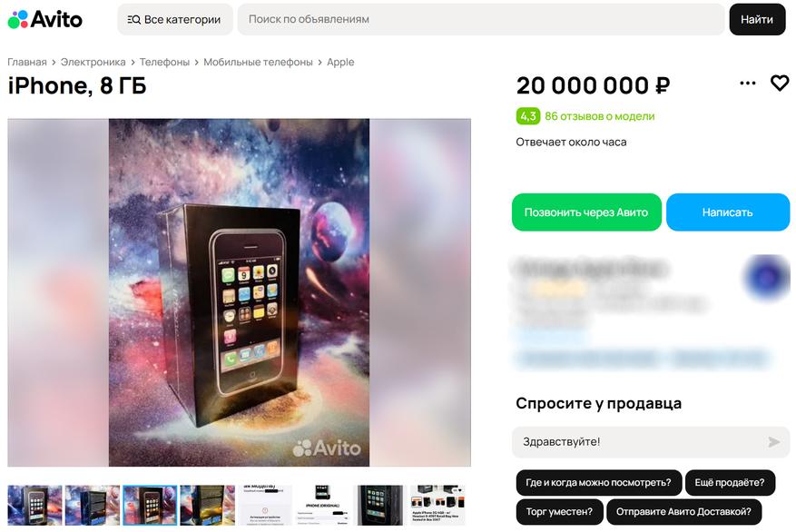Click Позвонить через Авито button
The image size is (796, 532).
coord(586,212)
